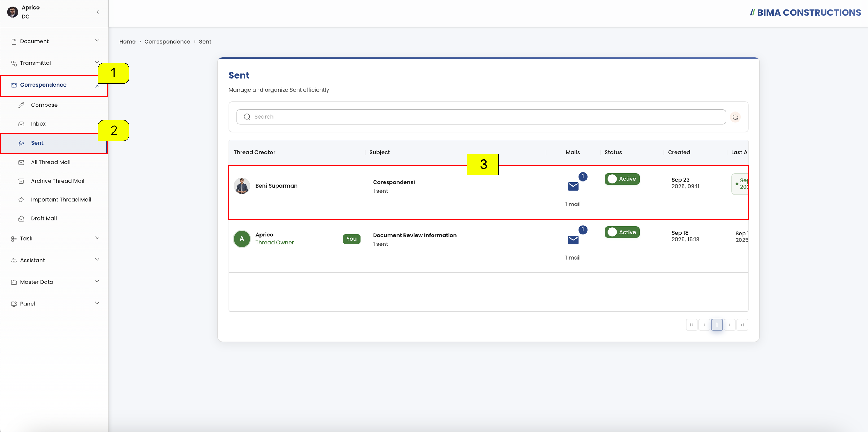
Task: Click the mail envelope icon in Aprico row
Action: (x=573, y=240)
